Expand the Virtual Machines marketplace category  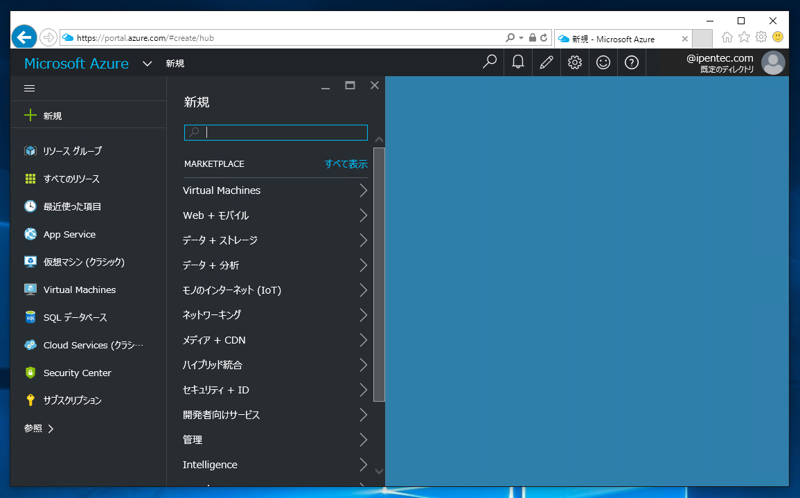click(x=275, y=190)
